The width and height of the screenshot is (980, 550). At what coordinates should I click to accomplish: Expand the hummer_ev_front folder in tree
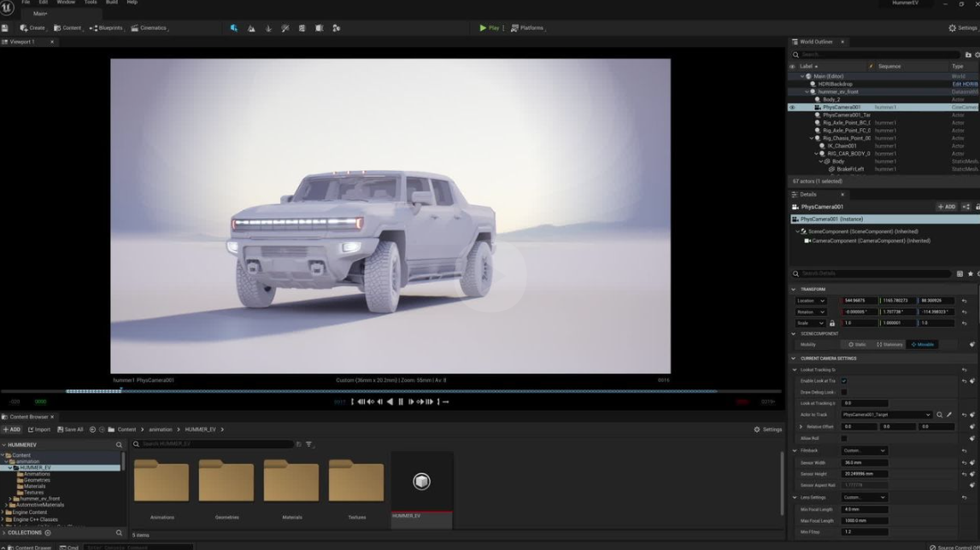10,499
